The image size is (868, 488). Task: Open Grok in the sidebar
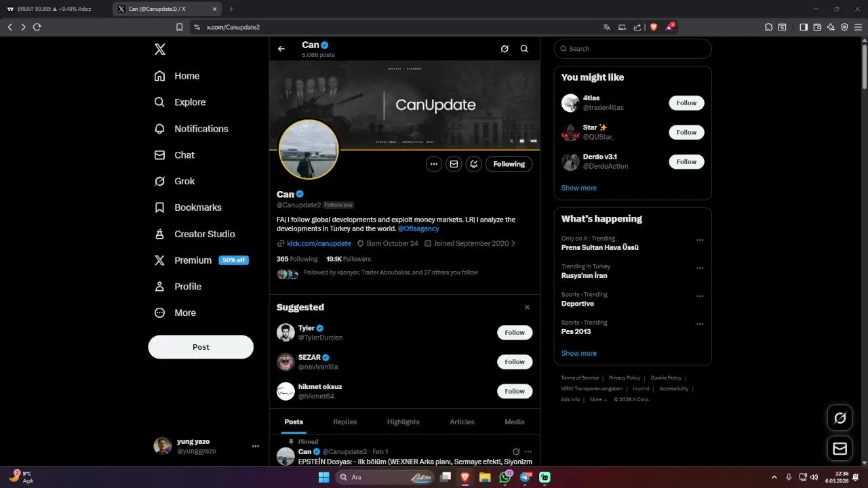(x=174, y=182)
